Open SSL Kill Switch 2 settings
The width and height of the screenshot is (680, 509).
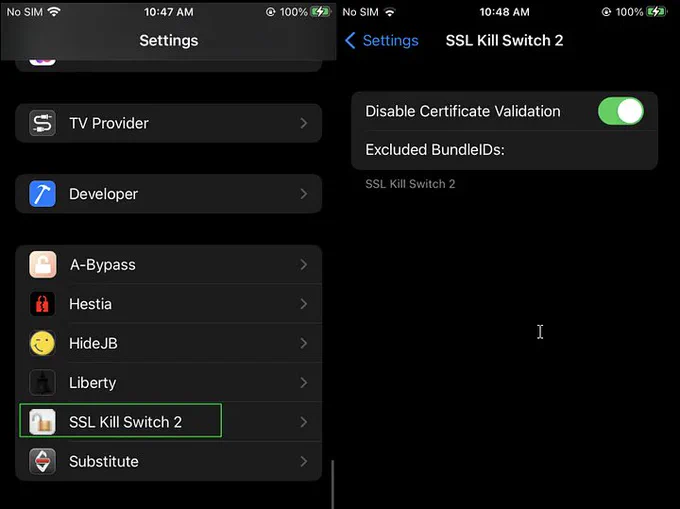169,422
